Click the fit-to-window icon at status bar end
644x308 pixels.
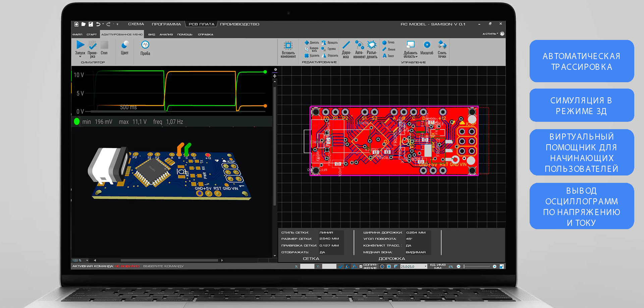[x=502, y=266]
